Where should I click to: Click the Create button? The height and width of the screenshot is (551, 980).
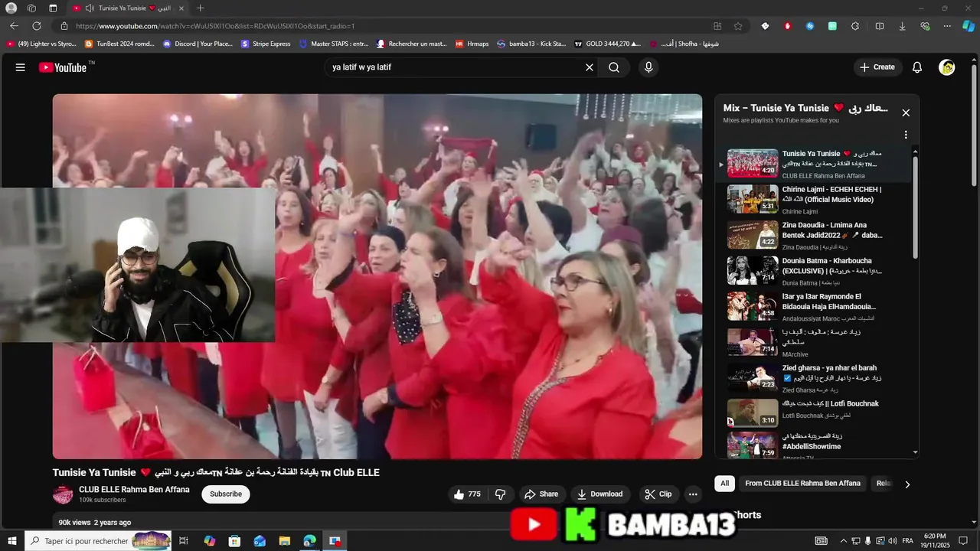(877, 67)
